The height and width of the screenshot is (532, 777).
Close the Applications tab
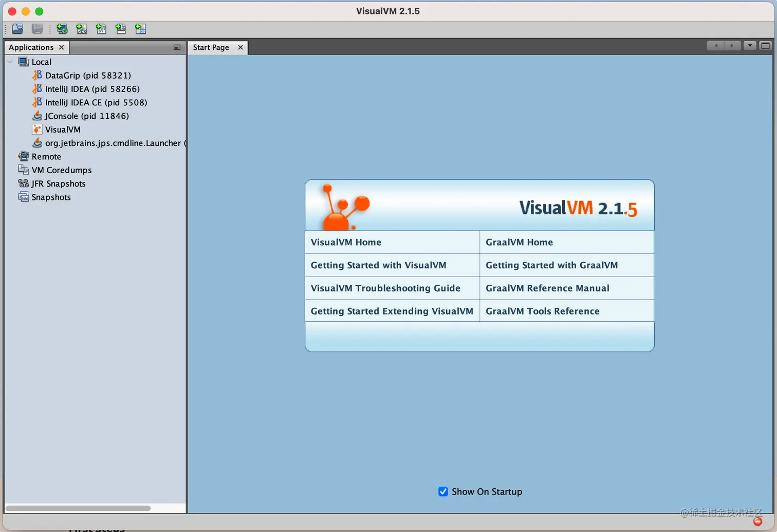[62, 47]
